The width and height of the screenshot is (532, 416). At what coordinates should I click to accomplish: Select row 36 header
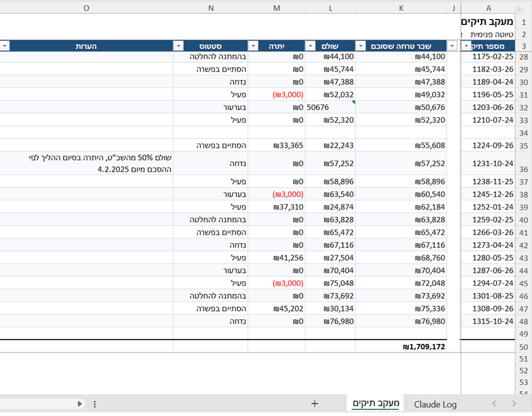tap(523, 164)
